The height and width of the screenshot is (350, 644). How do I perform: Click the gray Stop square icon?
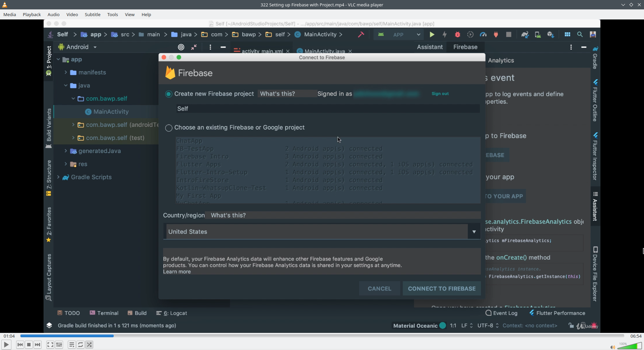(x=508, y=35)
